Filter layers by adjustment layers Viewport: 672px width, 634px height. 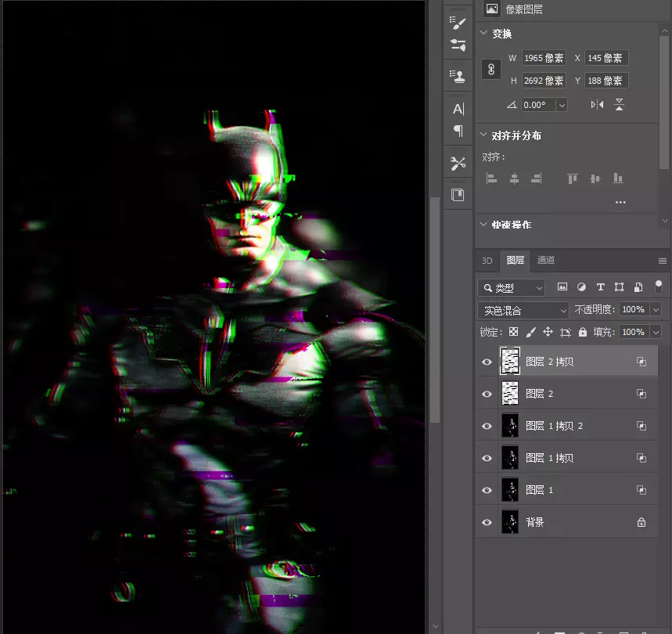581,286
